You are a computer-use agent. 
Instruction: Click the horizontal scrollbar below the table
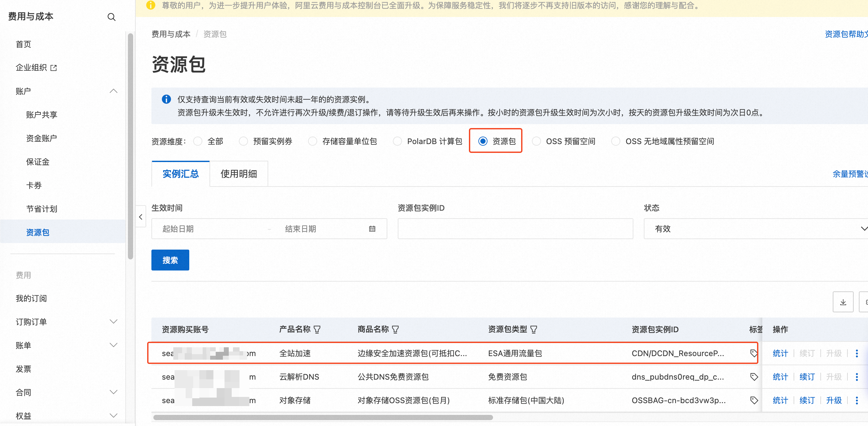[x=323, y=417]
